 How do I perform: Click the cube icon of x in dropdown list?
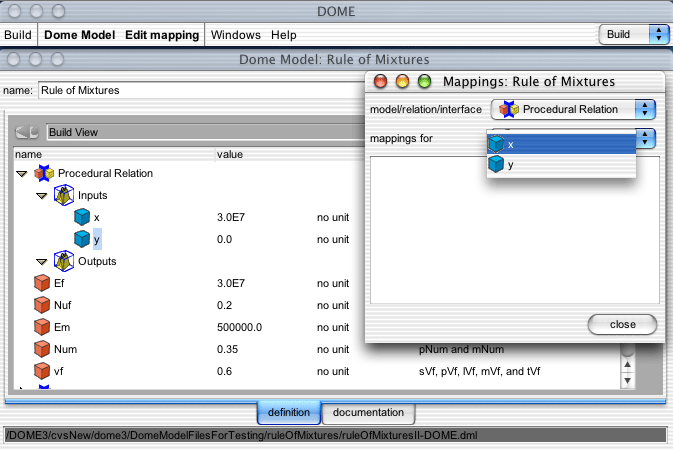(x=496, y=144)
